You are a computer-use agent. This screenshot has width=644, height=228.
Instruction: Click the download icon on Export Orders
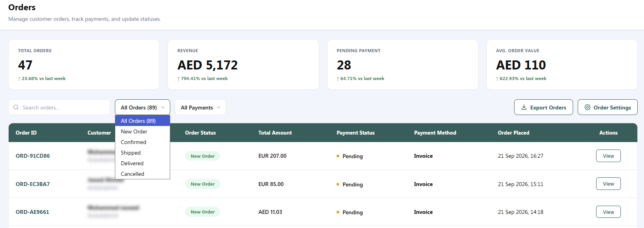click(524, 107)
